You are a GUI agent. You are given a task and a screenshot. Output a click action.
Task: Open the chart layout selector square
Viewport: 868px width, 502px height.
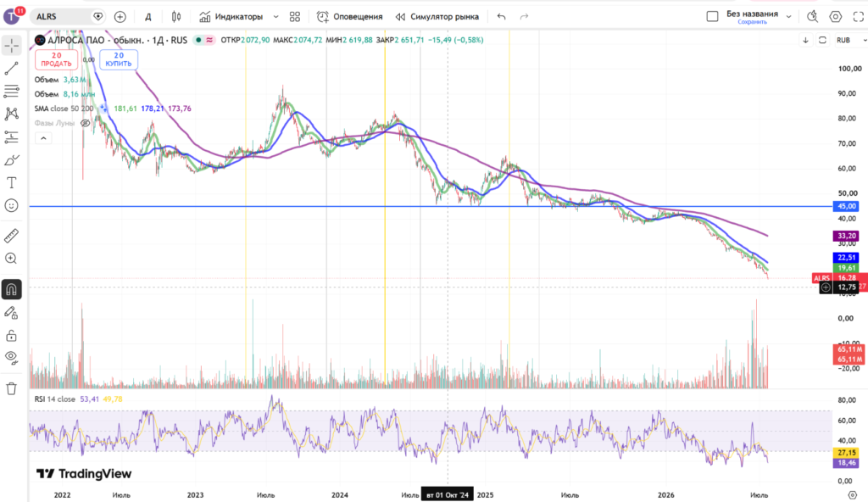pos(712,17)
